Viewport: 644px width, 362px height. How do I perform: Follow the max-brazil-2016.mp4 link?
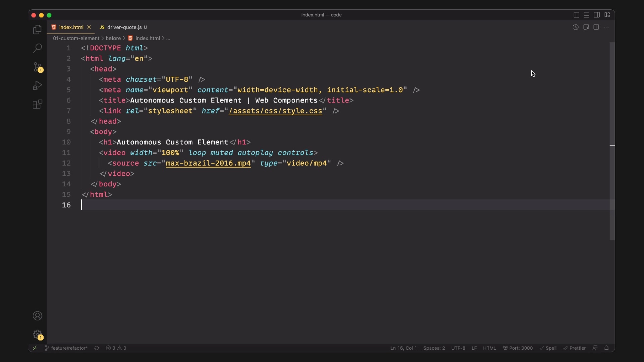click(x=208, y=163)
